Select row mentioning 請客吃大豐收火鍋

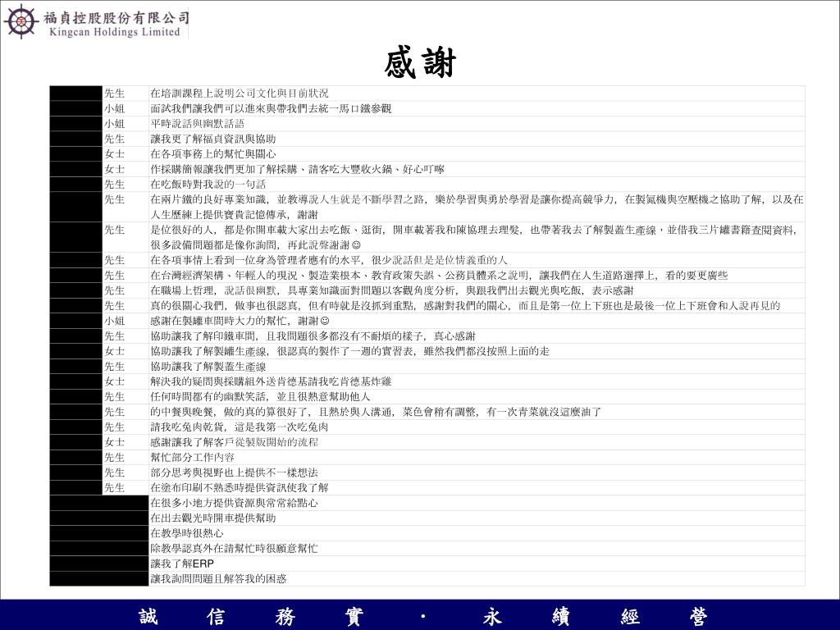tap(427, 169)
